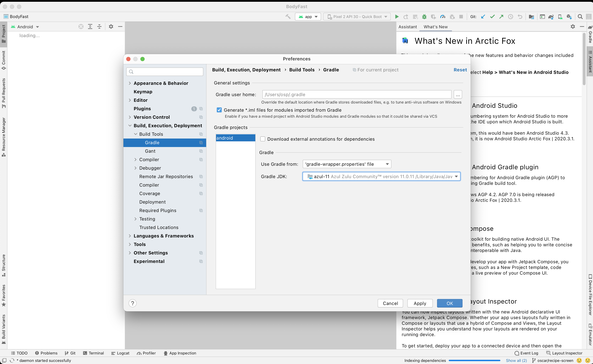Viewport: 593px width, 364px height.
Task: Click the Debug app bug icon
Action: [424, 17]
